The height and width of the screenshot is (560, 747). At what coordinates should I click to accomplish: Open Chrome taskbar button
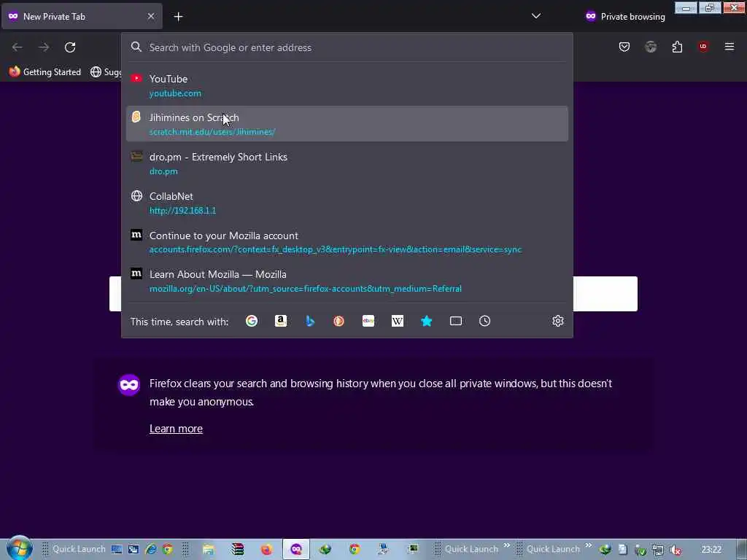(x=354, y=549)
